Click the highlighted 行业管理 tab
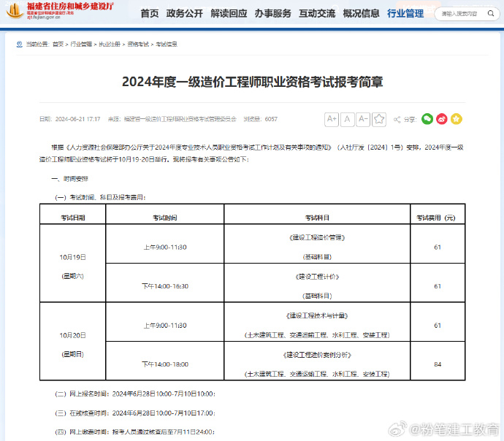504x441 pixels. pyautogui.click(x=405, y=14)
